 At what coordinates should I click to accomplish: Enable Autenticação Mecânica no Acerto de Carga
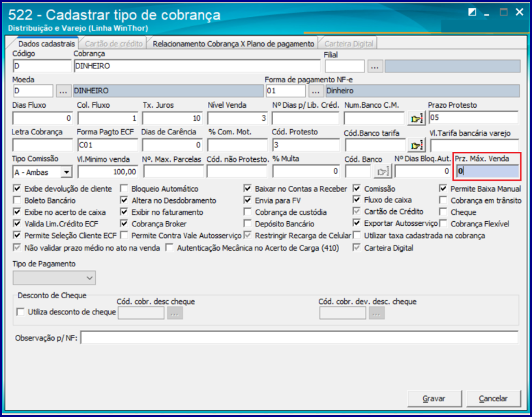(x=170, y=248)
